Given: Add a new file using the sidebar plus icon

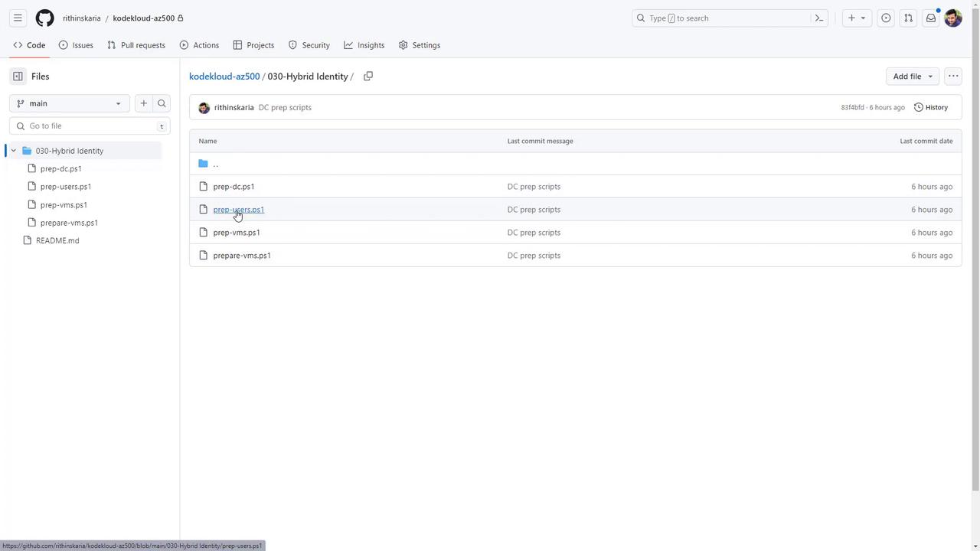Looking at the screenshot, I should (143, 103).
